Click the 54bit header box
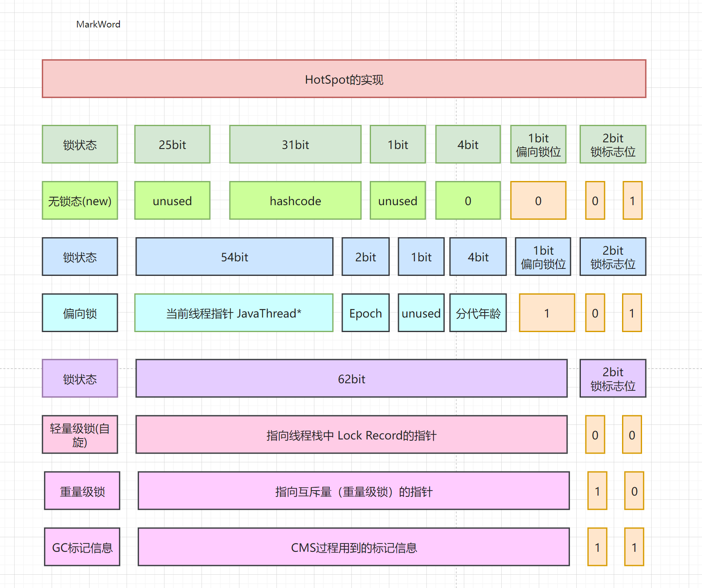Viewport: 702px width, 588px height. 234,256
